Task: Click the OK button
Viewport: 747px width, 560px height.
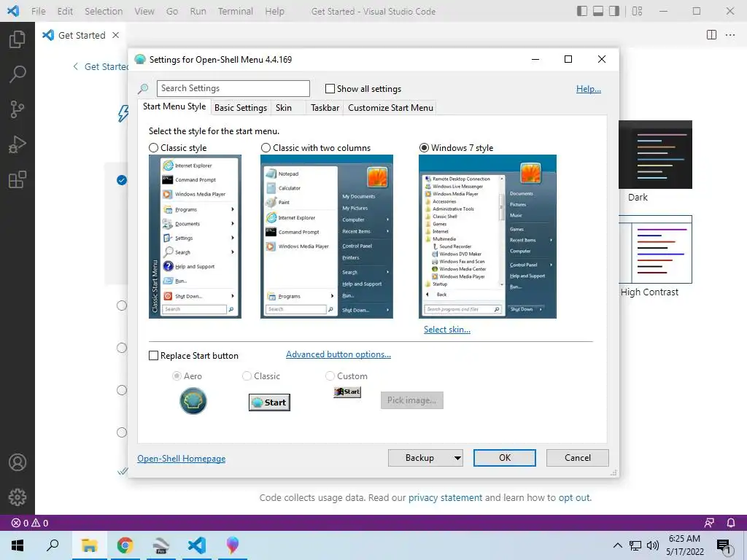Action: click(x=505, y=458)
